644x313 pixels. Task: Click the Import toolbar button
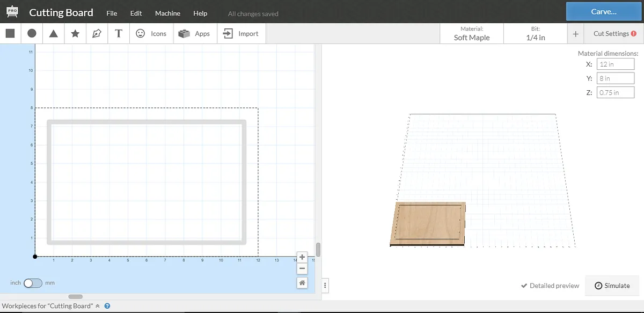click(241, 33)
